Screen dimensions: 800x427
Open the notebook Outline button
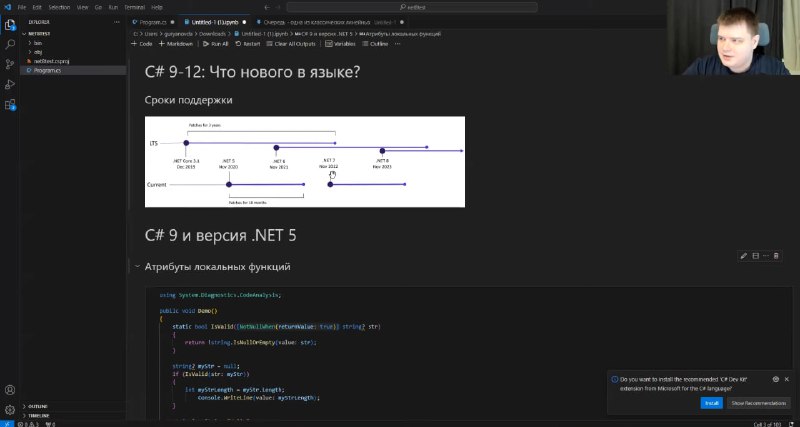tap(375, 44)
